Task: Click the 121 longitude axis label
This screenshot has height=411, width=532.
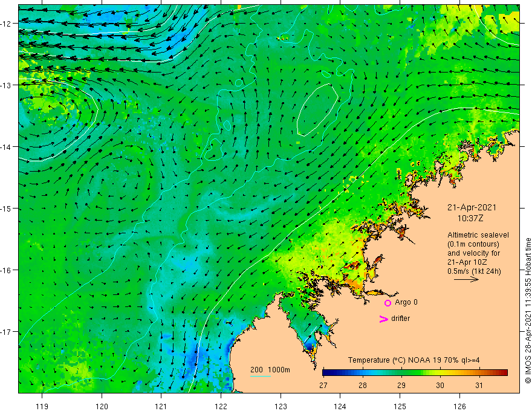Action: pyautogui.click(x=161, y=406)
